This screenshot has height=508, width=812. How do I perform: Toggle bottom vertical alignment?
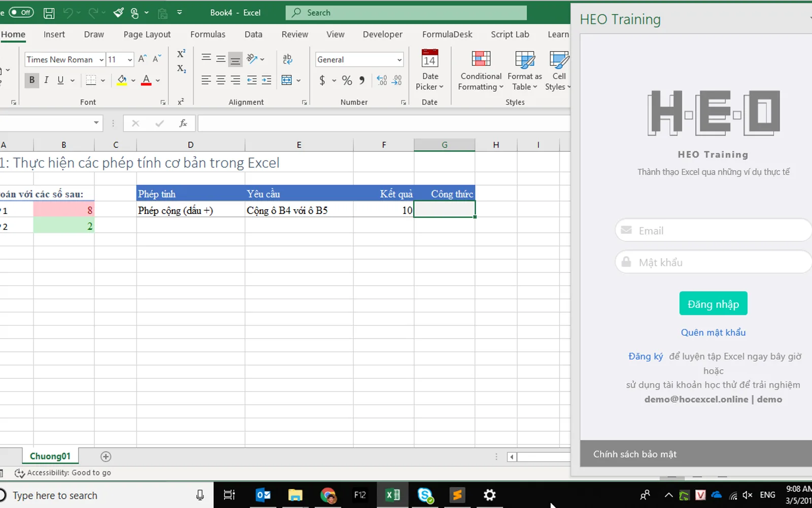(235, 59)
